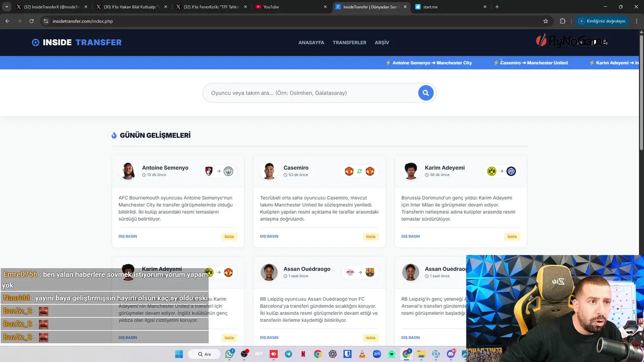Close the YouTube browser tab
The height and width of the screenshot is (362, 644).
pos(325,7)
